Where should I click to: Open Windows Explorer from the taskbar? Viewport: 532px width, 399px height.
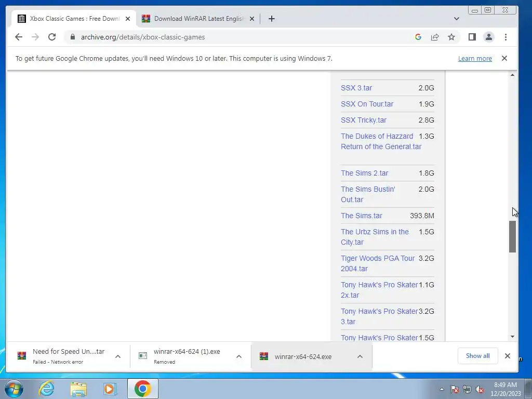click(x=78, y=389)
